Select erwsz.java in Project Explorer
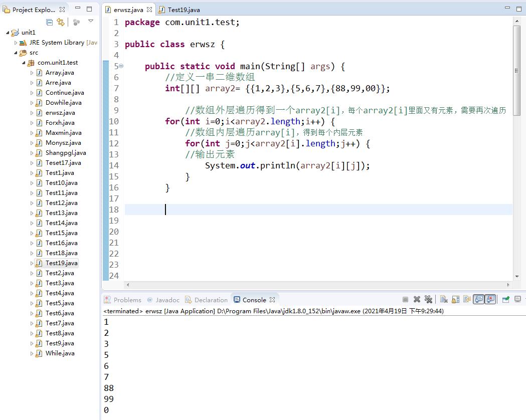Viewport: 526px width, 420px height. (60, 113)
